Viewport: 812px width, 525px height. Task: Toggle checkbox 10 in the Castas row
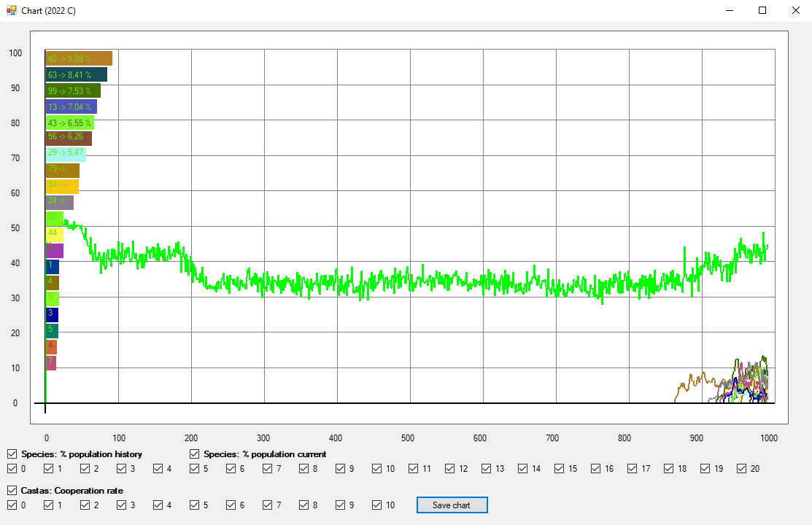pos(377,505)
